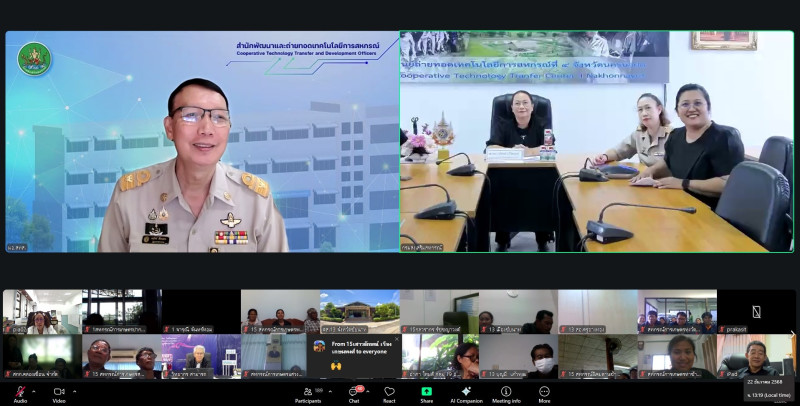This screenshot has height=406, width=800.
Task: Show Meeting info details
Action: point(506,392)
